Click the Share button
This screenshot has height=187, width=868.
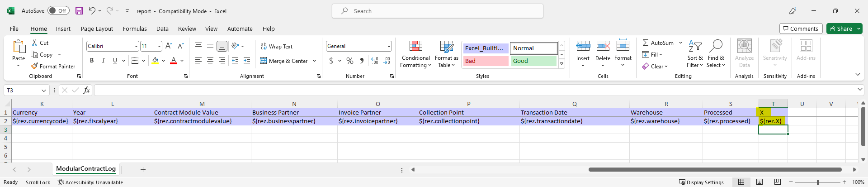tap(844, 29)
